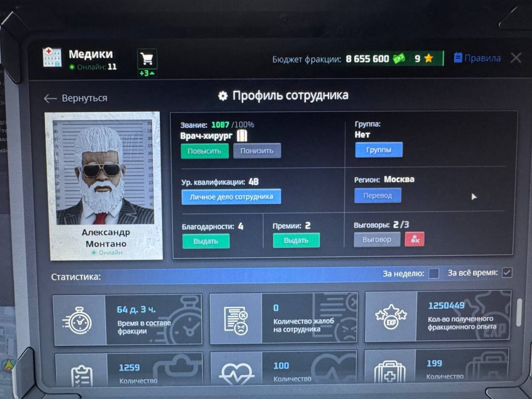
Task: Click the faction budget money icon
Action: [399, 59]
